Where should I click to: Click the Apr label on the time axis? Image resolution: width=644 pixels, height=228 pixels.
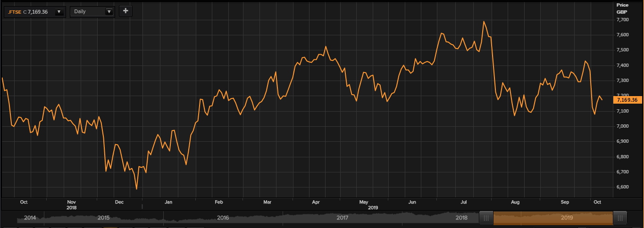click(316, 202)
